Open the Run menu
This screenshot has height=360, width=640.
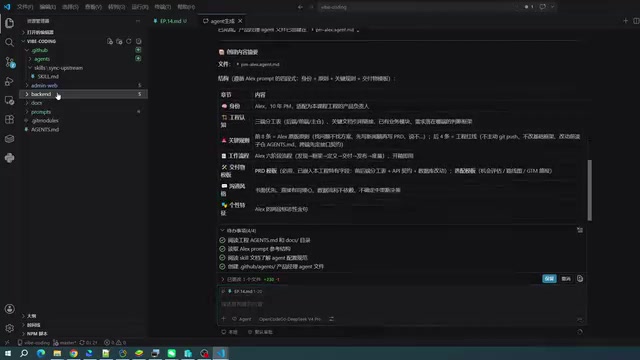[x=140, y=7]
